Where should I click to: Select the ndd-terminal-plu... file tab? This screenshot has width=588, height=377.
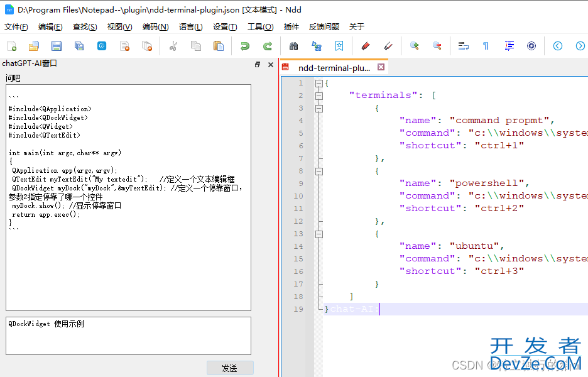click(x=334, y=68)
